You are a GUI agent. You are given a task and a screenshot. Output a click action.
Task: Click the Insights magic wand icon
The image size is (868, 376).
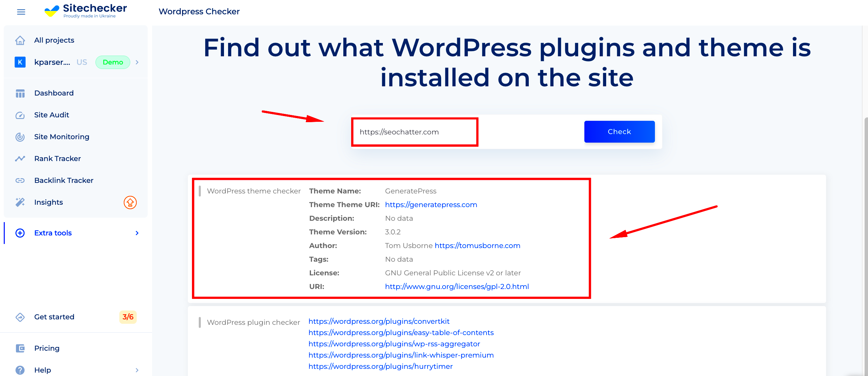point(20,202)
